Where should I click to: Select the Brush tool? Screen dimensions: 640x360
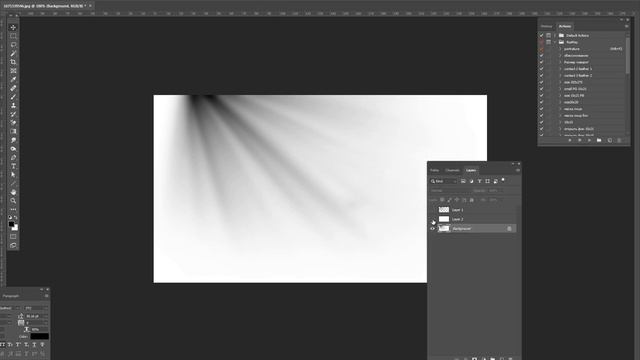point(13,97)
